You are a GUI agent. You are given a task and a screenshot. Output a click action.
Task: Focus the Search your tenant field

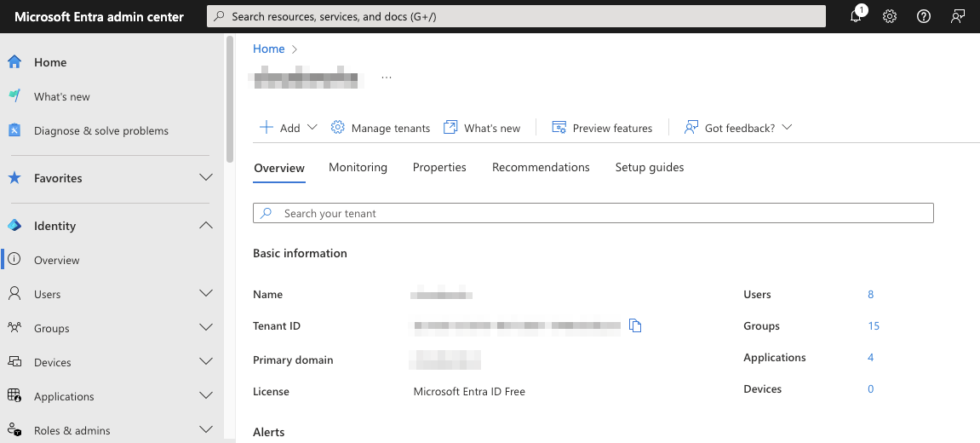[593, 213]
